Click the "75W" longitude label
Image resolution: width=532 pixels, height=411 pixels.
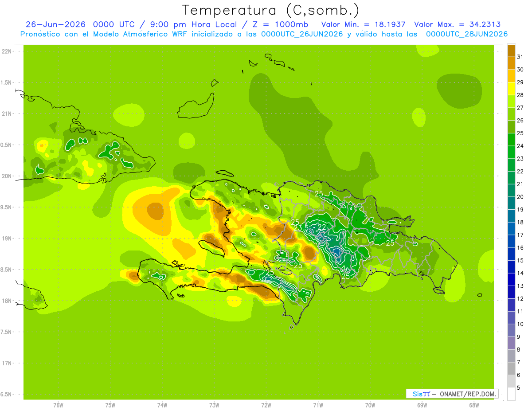click(x=110, y=405)
